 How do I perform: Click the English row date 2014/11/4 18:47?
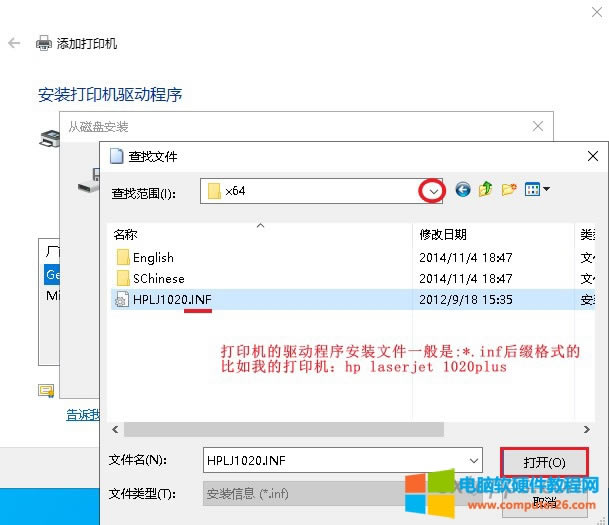[x=466, y=257]
